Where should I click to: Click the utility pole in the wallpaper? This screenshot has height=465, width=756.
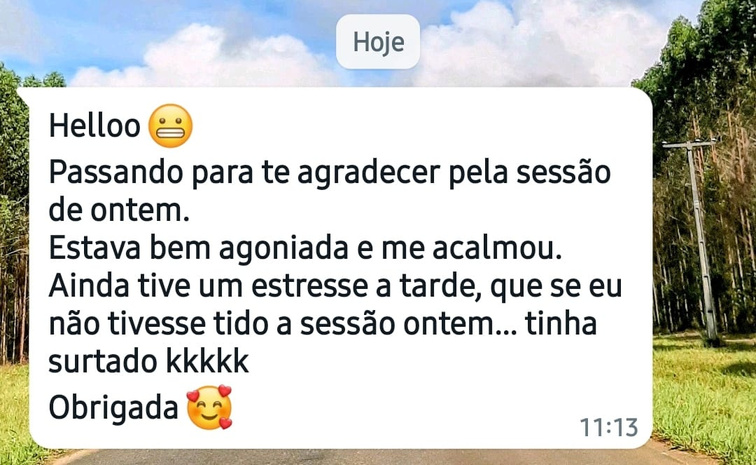coord(699,241)
